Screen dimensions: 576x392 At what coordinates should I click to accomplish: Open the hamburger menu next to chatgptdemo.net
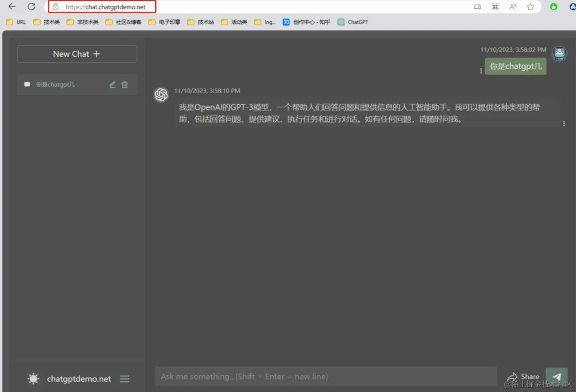coord(125,379)
